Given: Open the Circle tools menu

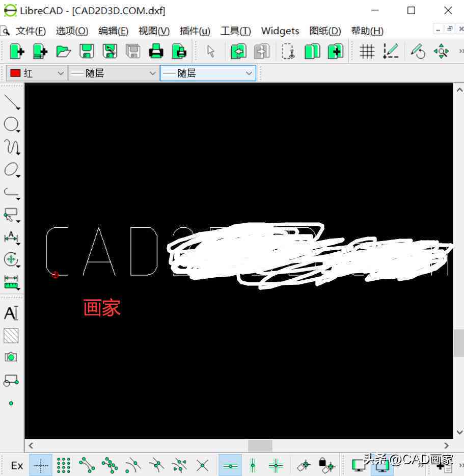Looking at the screenshot, I should coord(12,124).
